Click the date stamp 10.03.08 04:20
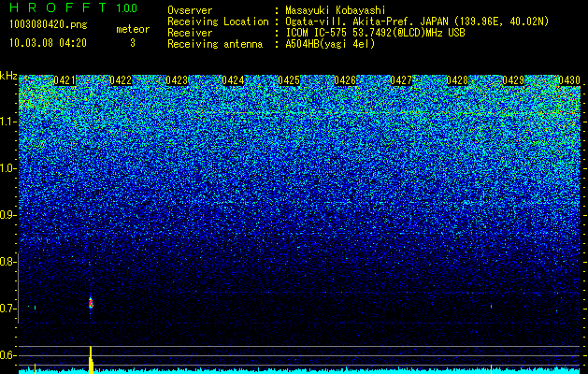Image resolution: width=588 pixels, height=374 pixels. click(x=48, y=43)
